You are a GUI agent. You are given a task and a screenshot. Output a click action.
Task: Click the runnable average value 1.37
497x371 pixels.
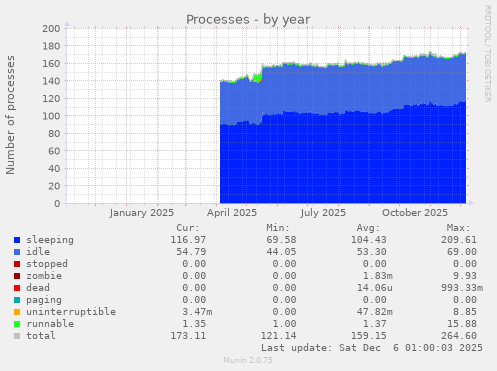pos(375,324)
